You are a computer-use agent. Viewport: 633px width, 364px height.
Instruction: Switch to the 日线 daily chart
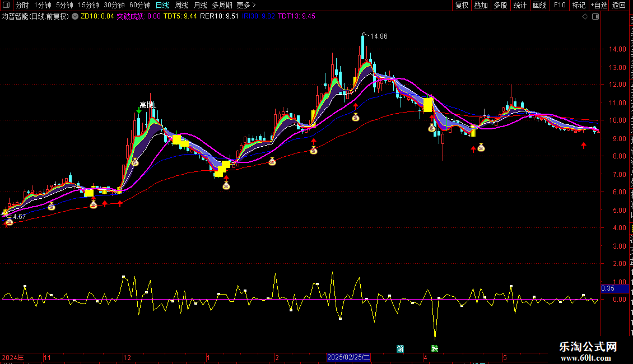pos(162,5)
